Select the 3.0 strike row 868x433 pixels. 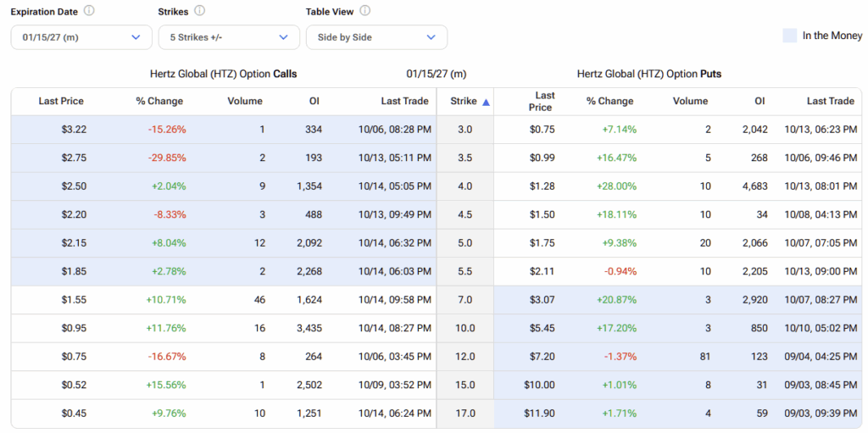[x=465, y=130]
